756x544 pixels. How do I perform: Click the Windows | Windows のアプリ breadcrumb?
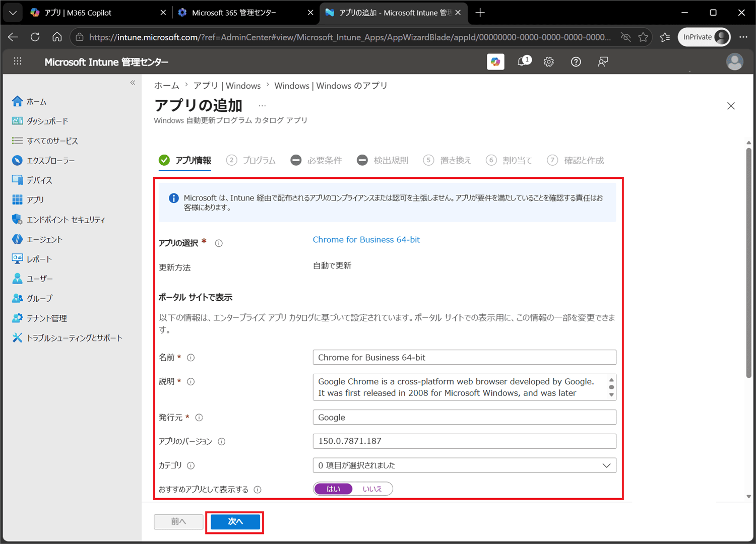point(331,86)
